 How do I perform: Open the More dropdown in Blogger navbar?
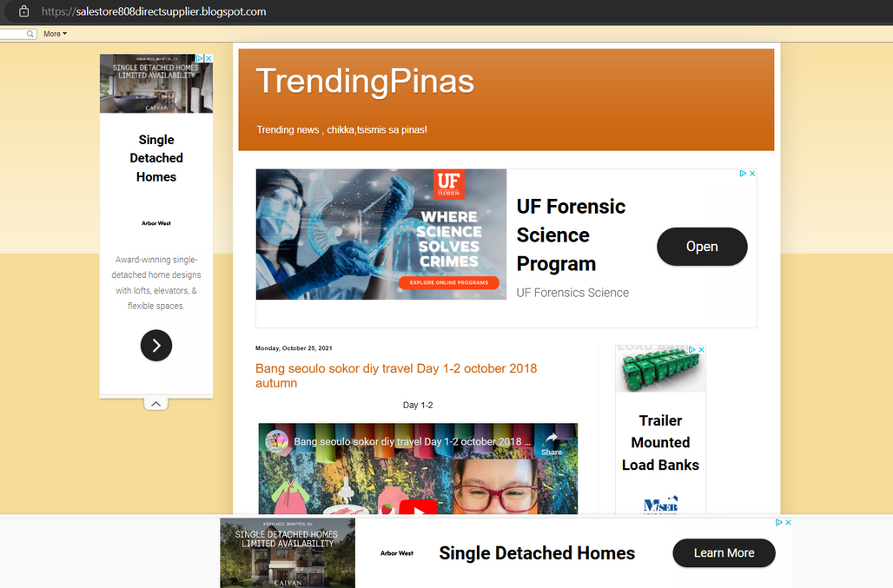pos(56,34)
